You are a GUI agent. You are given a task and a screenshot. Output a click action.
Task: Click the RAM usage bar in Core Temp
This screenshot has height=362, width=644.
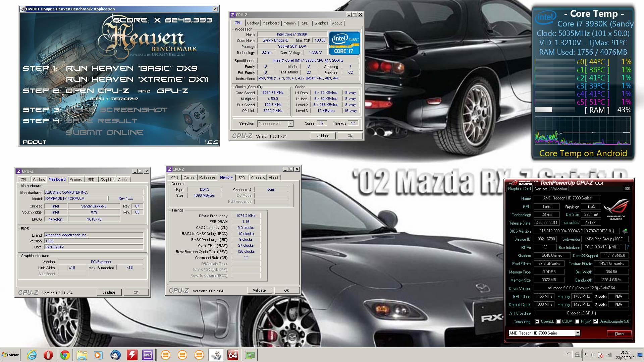tap(555, 110)
